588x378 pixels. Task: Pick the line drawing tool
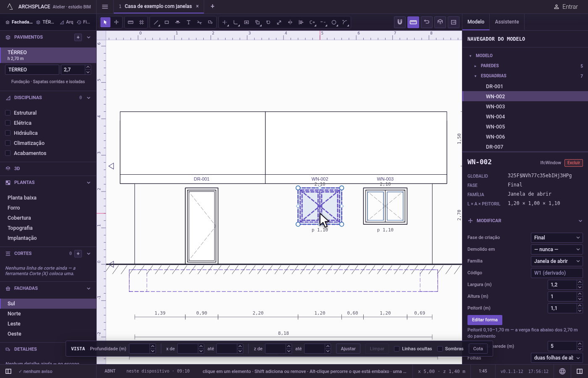pyautogui.click(x=156, y=22)
